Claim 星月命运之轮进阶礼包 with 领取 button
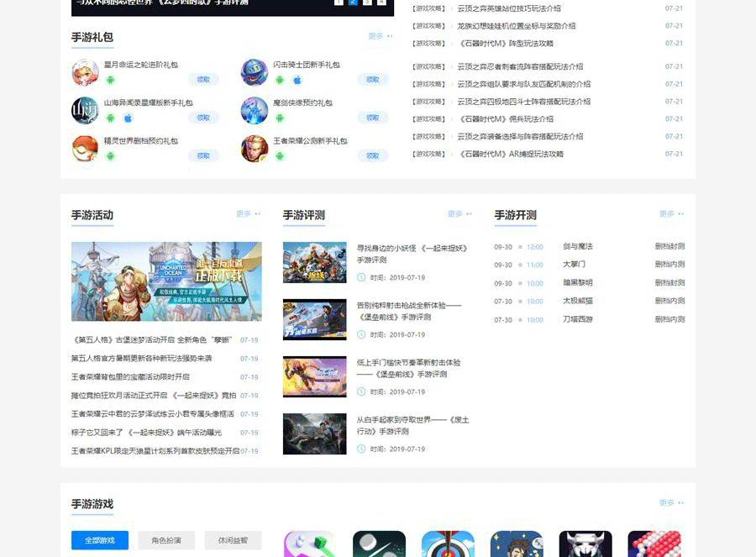Viewport: 756px width, 557px height. (203, 80)
